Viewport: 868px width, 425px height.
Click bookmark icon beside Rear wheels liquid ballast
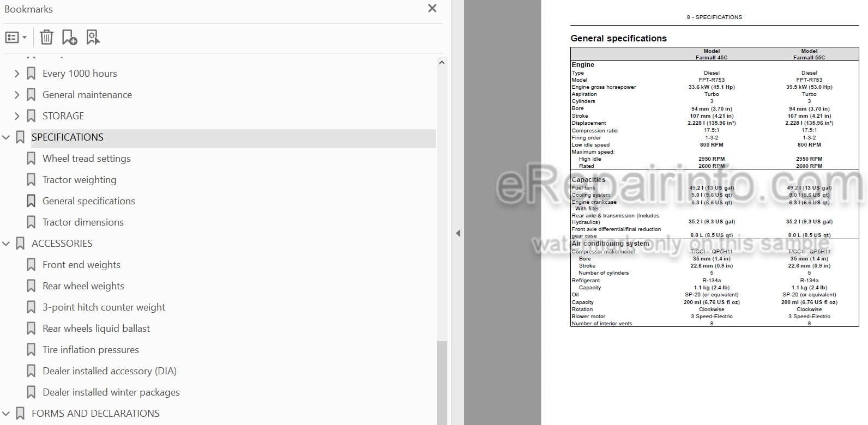pos(31,329)
